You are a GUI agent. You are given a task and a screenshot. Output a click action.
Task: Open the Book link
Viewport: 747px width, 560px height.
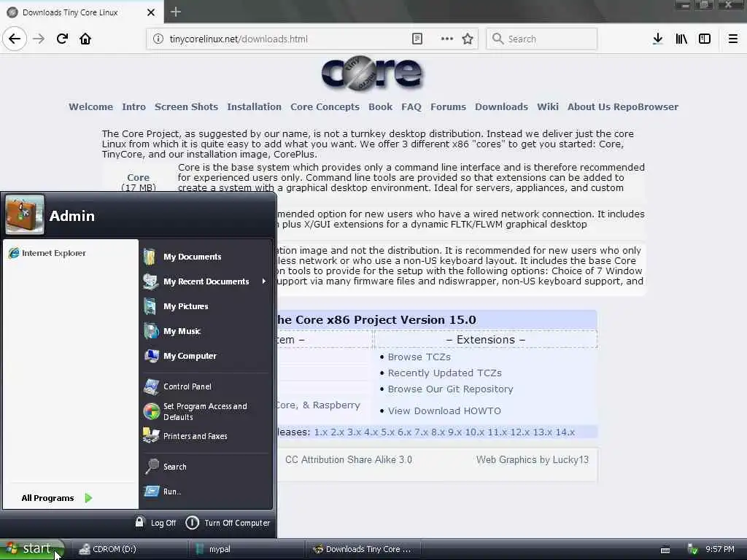(380, 106)
